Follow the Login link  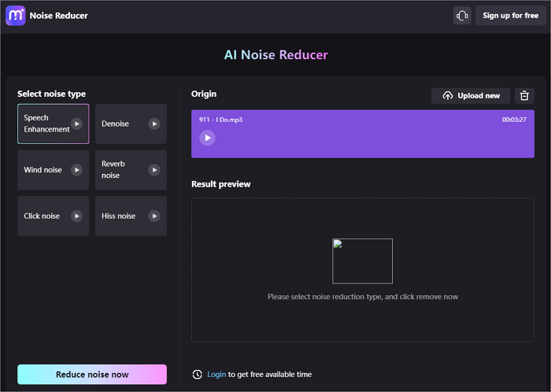tap(216, 374)
